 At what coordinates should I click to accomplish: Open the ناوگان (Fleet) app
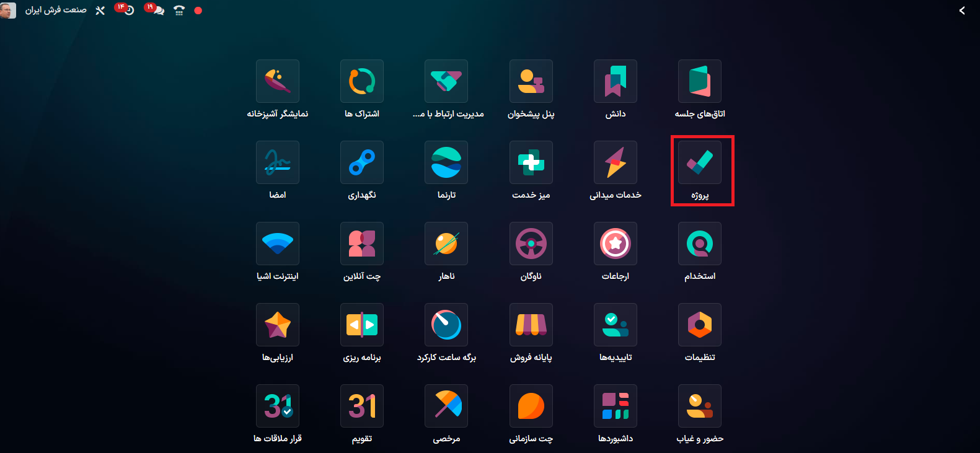click(531, 244)
